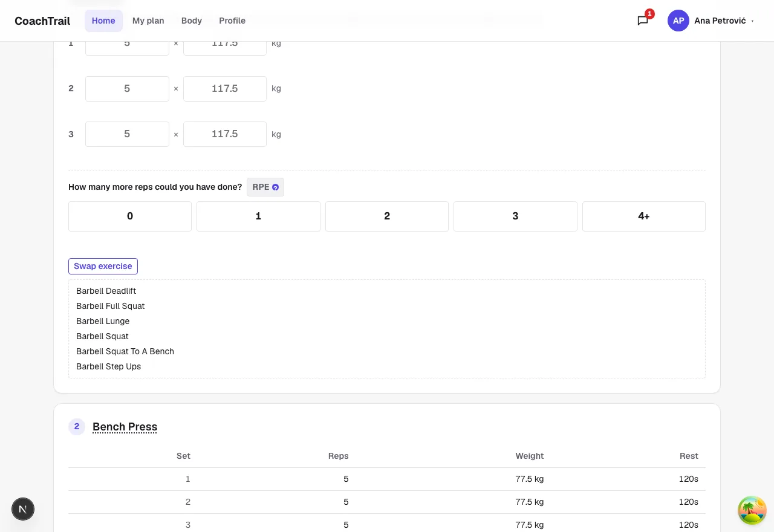Click the AP user avatar
The height and width of the screenshot is (532, 774).
(678, 21)
